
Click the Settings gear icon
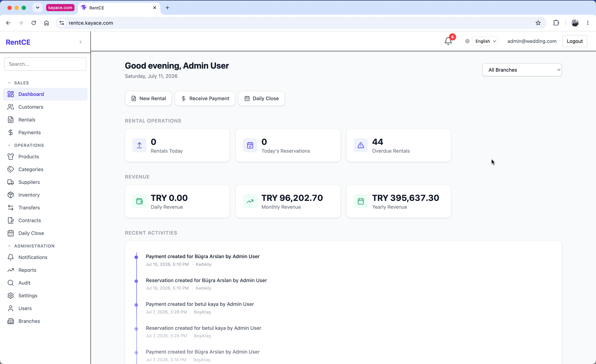(x=11, y=296)
